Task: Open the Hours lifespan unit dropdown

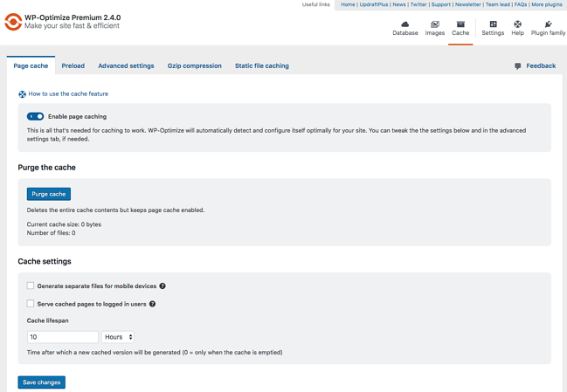Action: tap(118, 337)
